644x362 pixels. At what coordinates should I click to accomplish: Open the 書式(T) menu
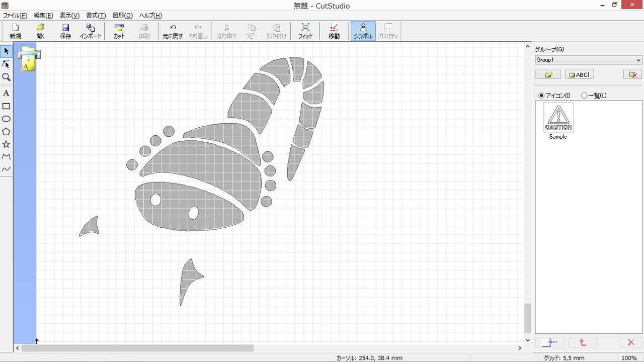[96, 16]
